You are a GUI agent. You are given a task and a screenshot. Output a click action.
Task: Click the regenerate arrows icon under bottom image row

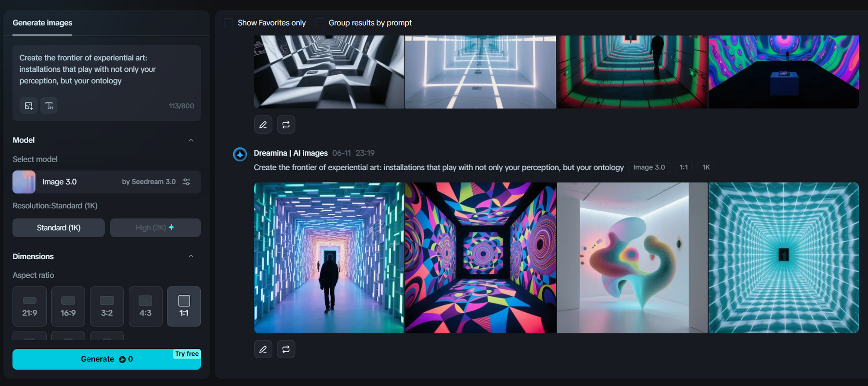coord(286,349)
